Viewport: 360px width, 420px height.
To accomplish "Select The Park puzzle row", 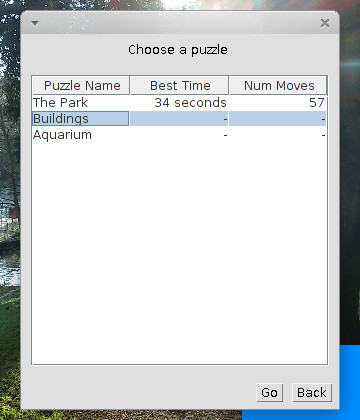I will [179, 103].
